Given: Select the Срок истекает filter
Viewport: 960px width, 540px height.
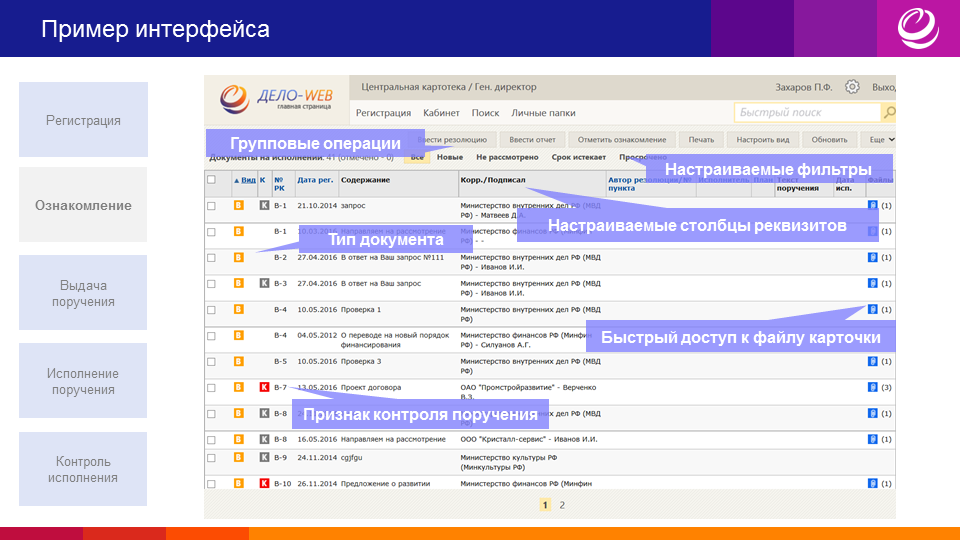Looking at the screenshot, I should pos(579,157).
